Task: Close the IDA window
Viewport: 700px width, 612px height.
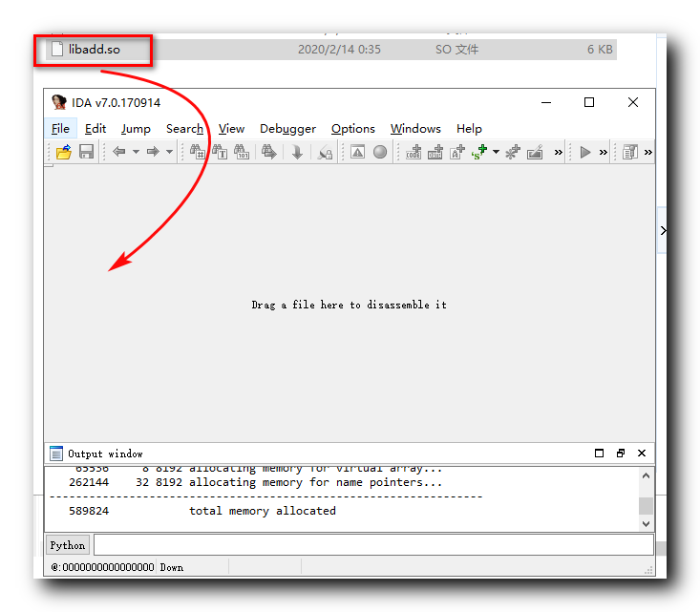Action: click(x=632, y=102)
